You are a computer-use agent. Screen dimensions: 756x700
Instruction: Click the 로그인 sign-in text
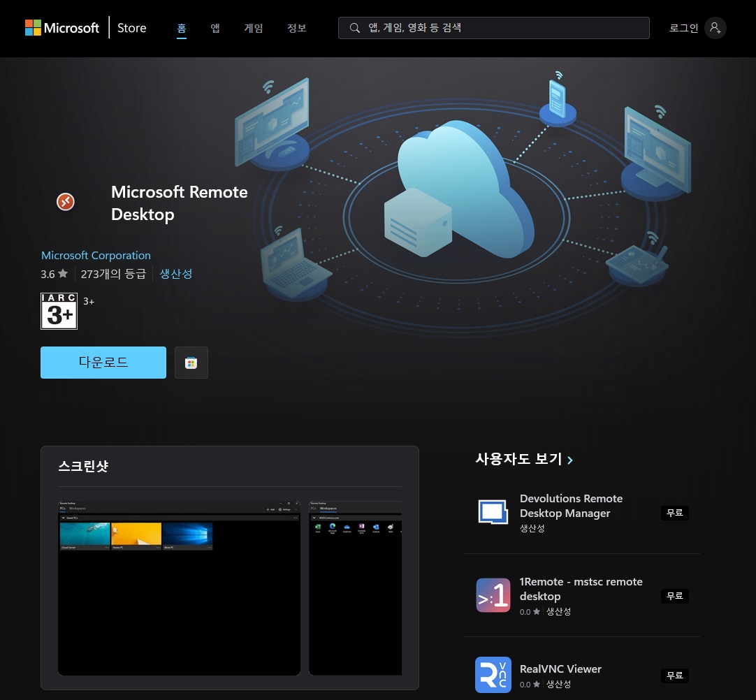tap(683, 28)
